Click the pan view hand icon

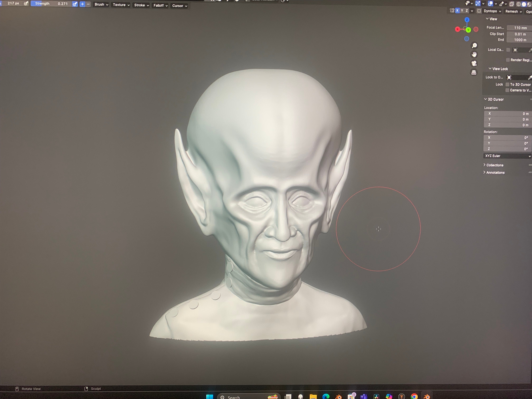pos(474,54)
